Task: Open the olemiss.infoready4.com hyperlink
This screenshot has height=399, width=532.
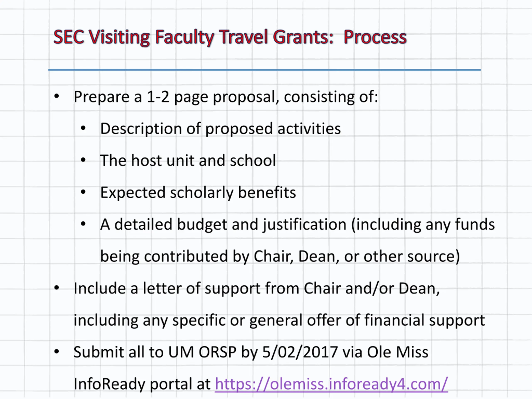Action: click(x=331, y=384)
